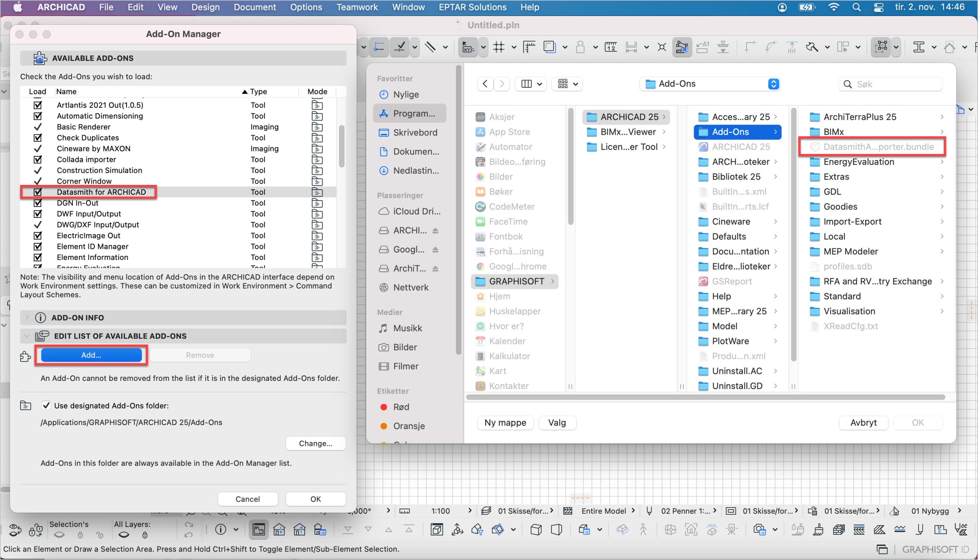Open the column view options dropdown

(531, 84)
